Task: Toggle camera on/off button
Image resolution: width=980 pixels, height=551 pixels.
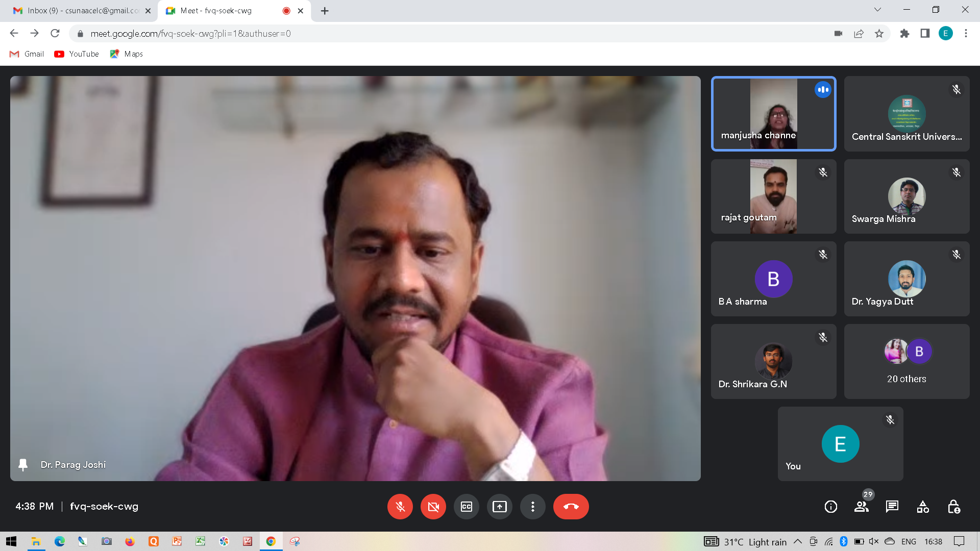Action: 433,507
